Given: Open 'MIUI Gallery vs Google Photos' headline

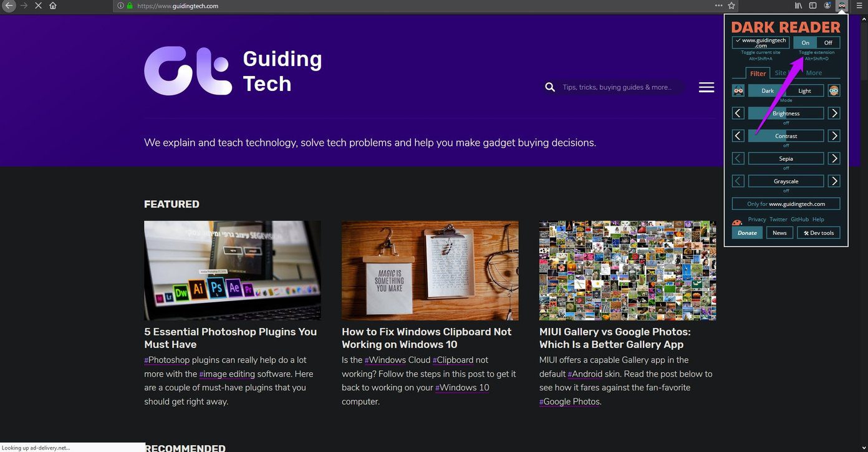Looking at the screenshot, I should coord(615,338).
